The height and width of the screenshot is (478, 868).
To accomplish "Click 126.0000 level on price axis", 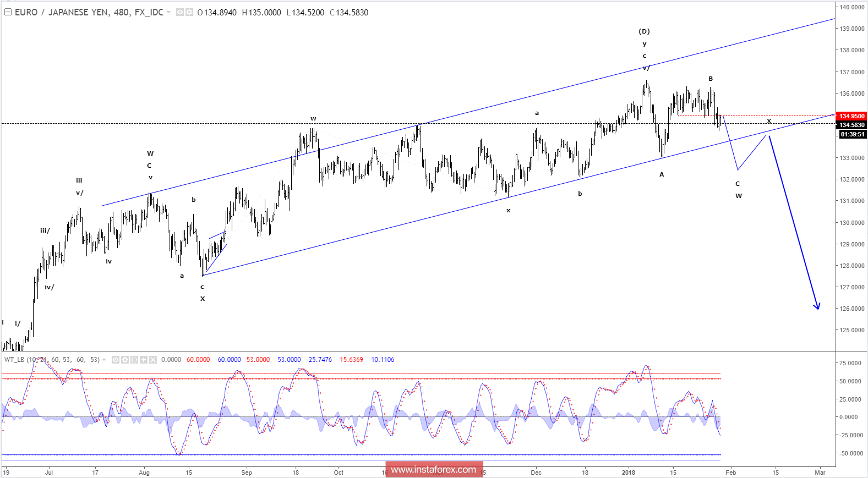I will 851,309.
